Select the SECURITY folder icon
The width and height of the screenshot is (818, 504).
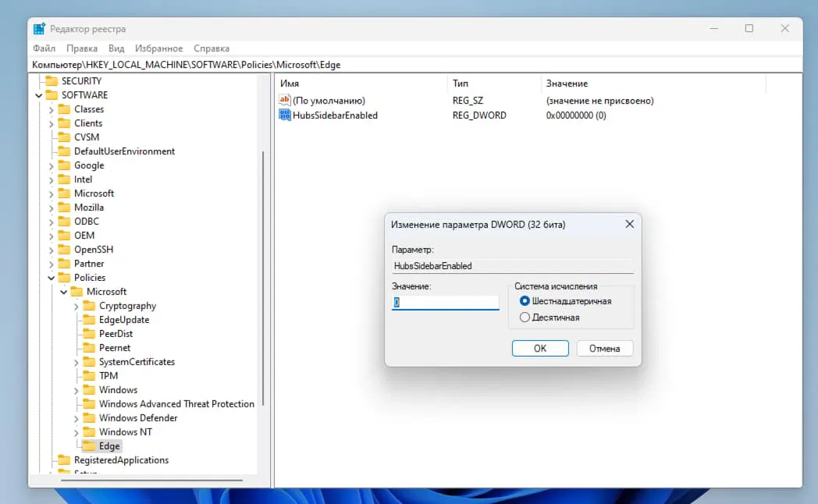52,81
